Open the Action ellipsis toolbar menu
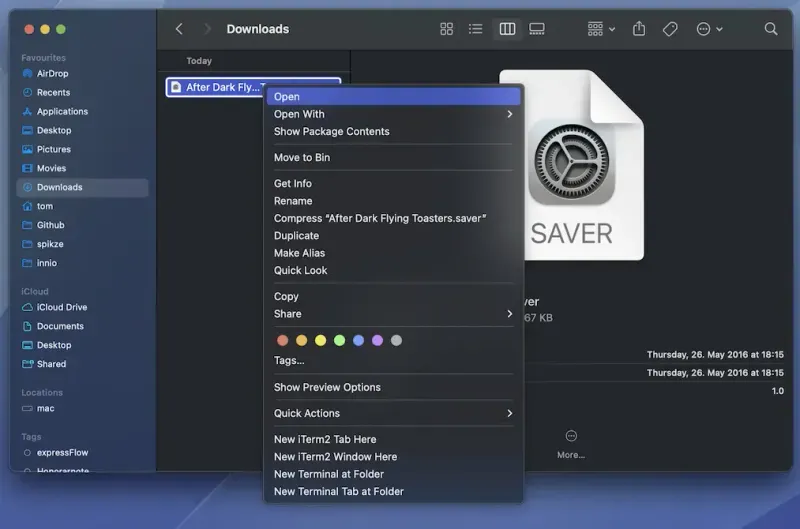The height and width of the screenshot is (529, 800). [709, 29]
